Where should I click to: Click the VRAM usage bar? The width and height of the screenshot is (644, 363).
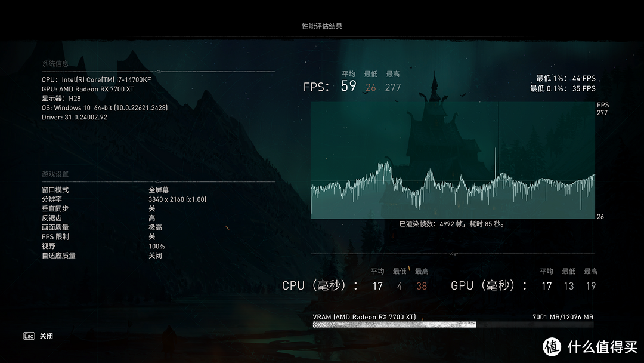pyautogui.click(x=453, y=324)
